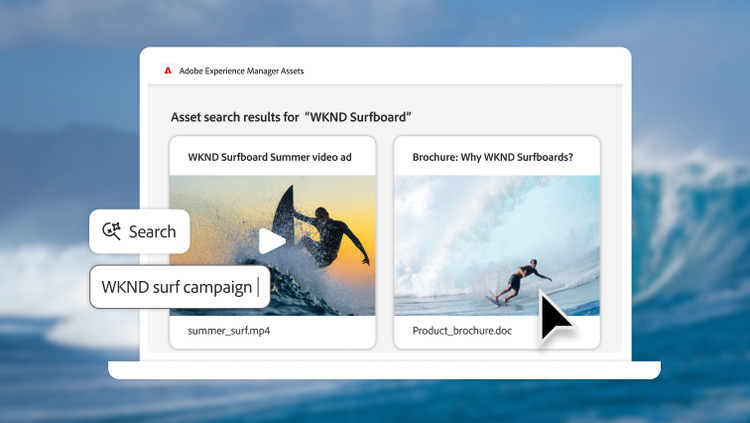Screen dimensions: 750x423
Task: Click the laptop base below the window
Action: pos(384,370)
